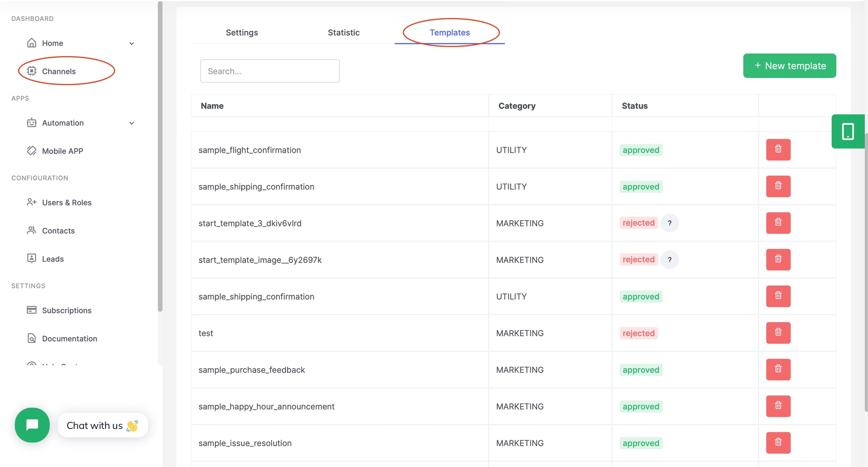Delete the sample_issue_resolution template
Viewport: 868px width, 467px height.
[778, 443]
